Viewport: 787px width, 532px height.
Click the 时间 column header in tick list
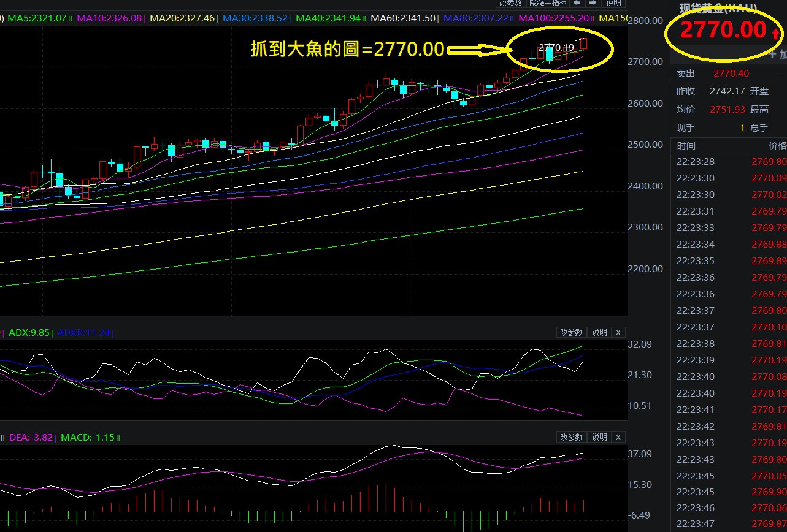[686, 146]
